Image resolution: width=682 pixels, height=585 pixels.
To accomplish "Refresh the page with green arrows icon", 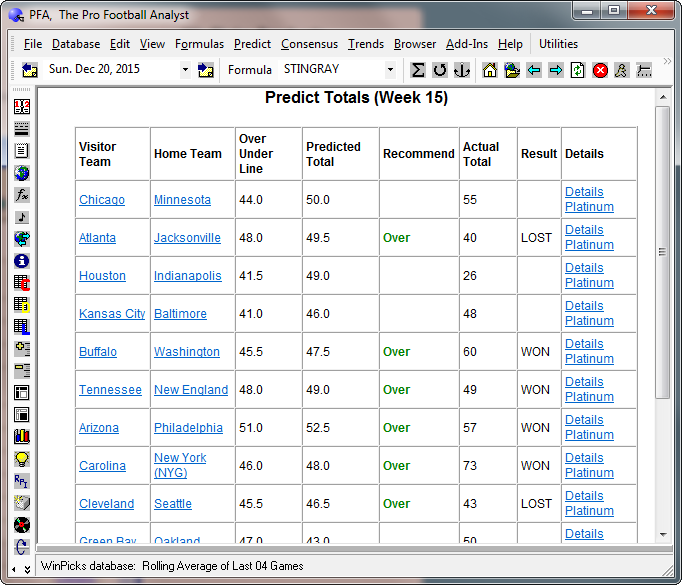I will [578, 70].
